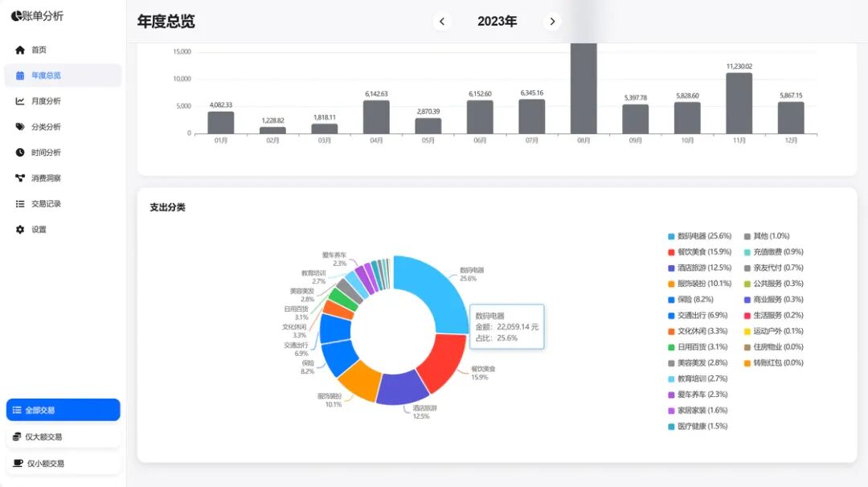Viewport: 868px width, 487px height.
Task: Click 运动户外 (0.1%) in the legend
Action: 773,331
